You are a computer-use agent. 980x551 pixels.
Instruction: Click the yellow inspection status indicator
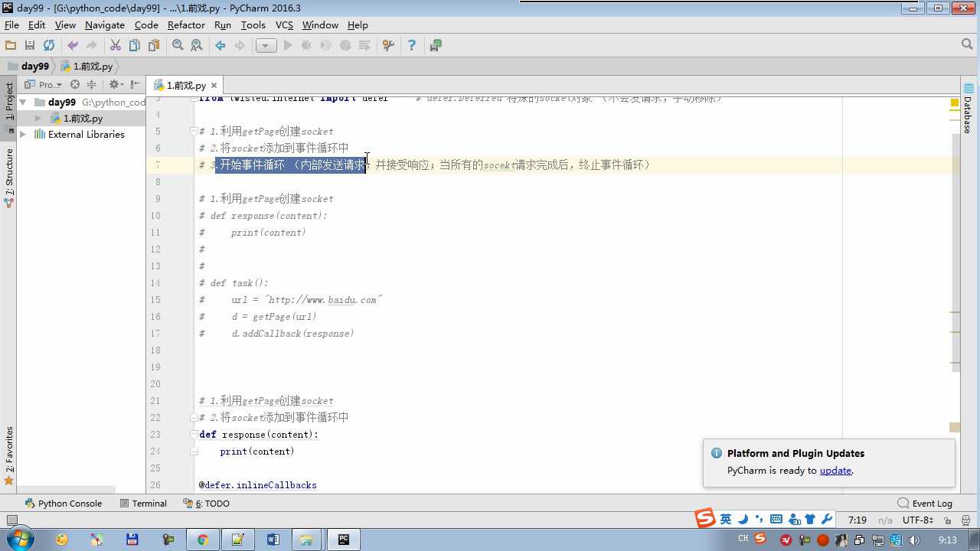coord(955,103)
